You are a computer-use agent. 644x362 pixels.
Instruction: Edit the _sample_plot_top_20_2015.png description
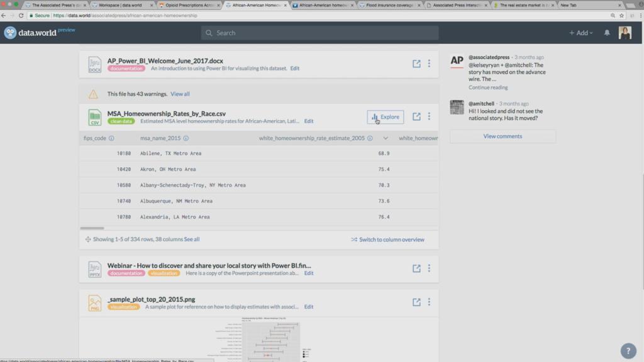tap(309, 307)
